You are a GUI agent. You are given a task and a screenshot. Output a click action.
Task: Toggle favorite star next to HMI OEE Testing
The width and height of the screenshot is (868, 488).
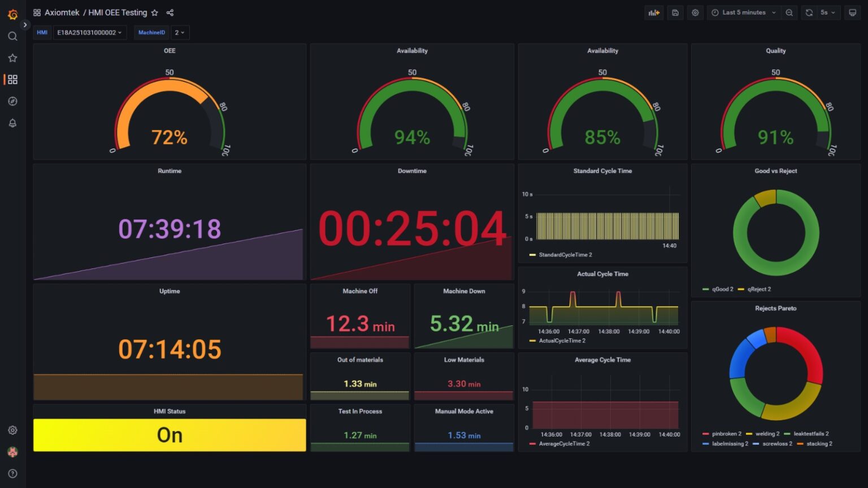[154, 12]
